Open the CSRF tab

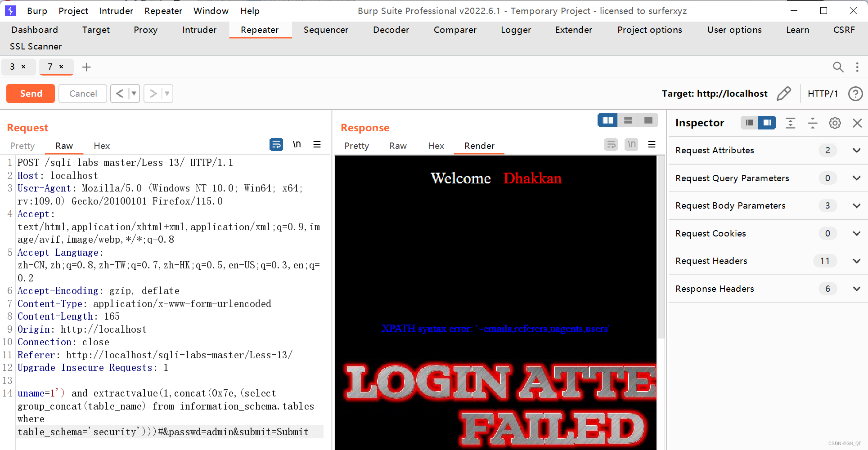[844, 30]
